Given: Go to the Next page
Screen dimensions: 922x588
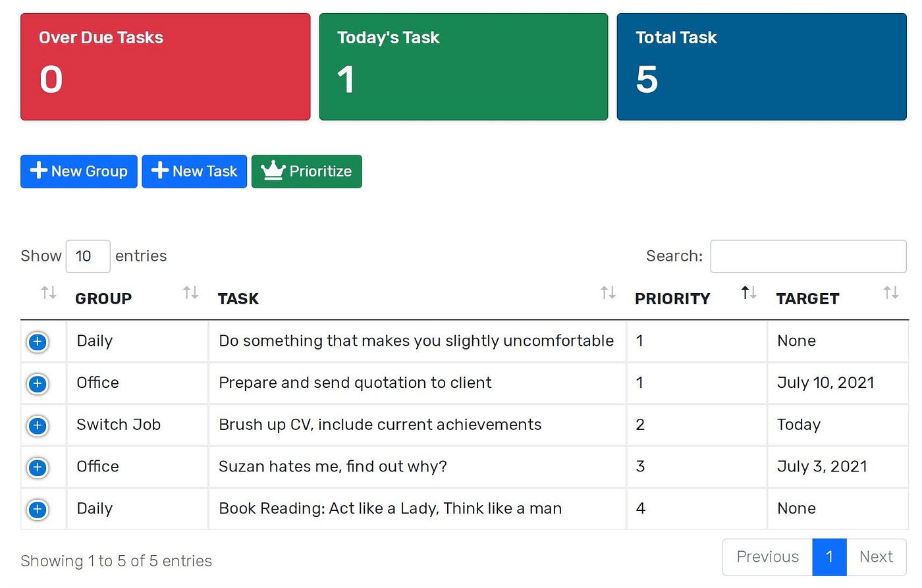Looking at the screenshot, I should pyautogui.click(x=876, y=557).
